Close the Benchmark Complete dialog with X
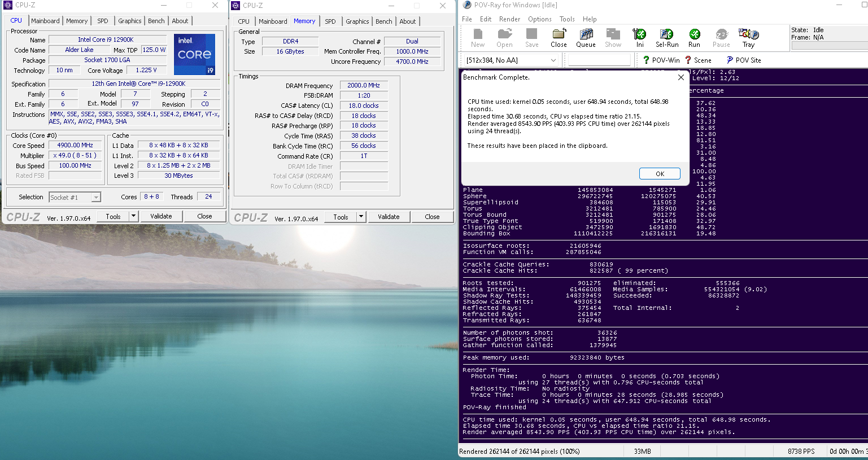 pos(681,77)
